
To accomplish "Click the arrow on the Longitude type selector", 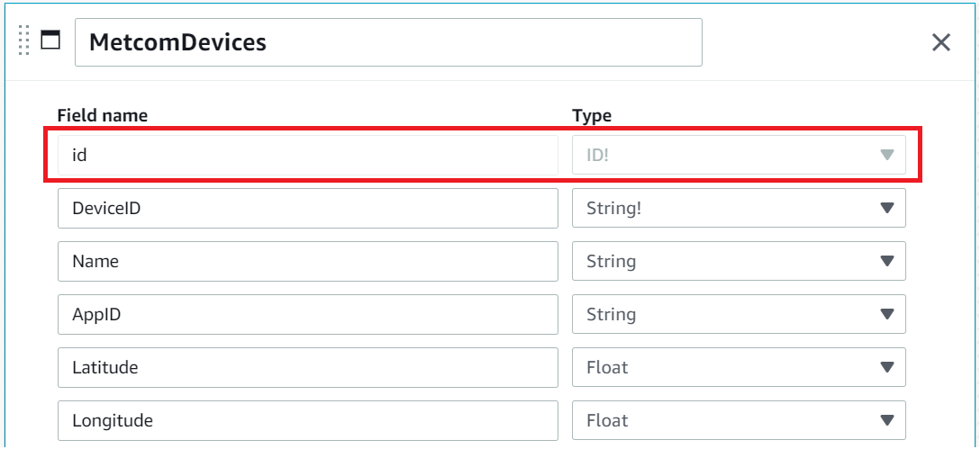I will (886, 420).
